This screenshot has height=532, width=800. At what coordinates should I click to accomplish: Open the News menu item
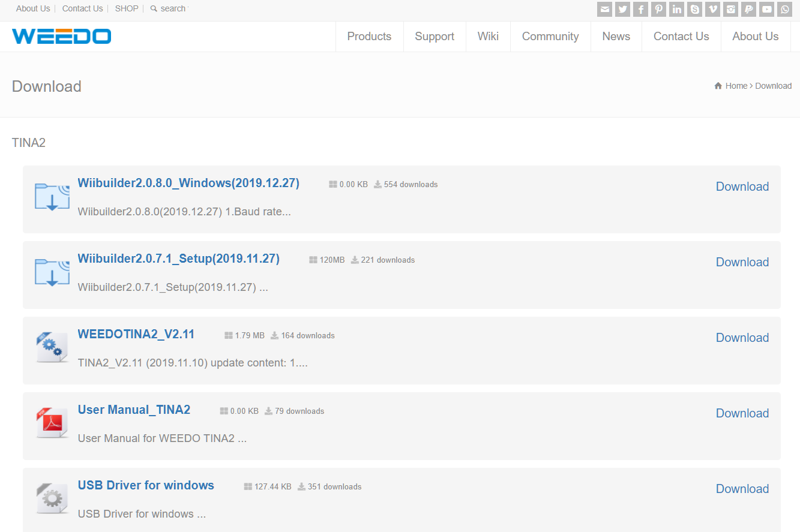pyautogui.click(x=616, y=37)
